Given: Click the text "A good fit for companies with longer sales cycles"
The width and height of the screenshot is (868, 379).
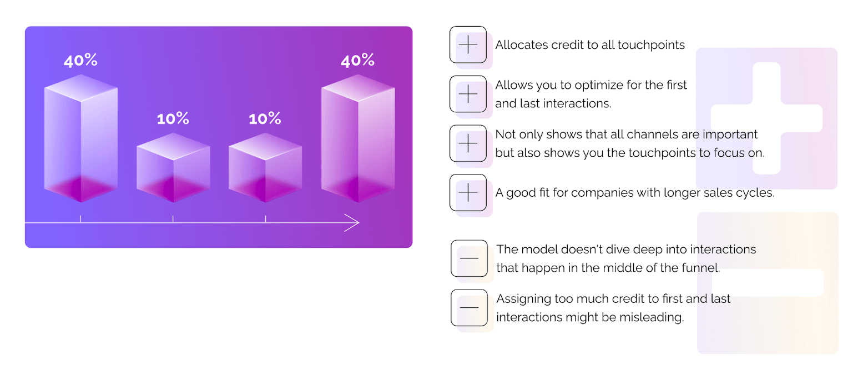Looking at the screenshot, I should pyautogui.click(x=634, y=193).
